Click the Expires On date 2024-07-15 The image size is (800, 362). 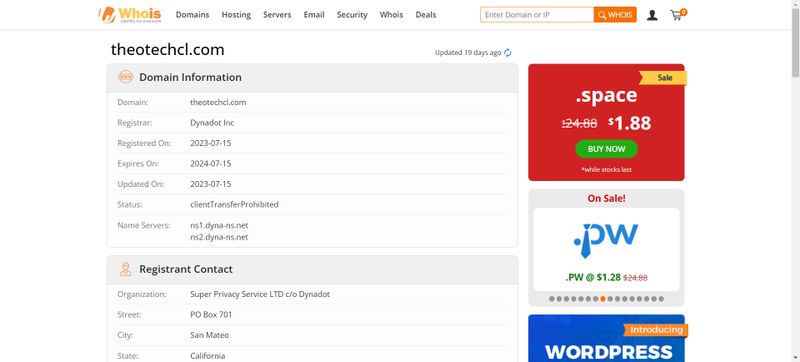[210, 164]
